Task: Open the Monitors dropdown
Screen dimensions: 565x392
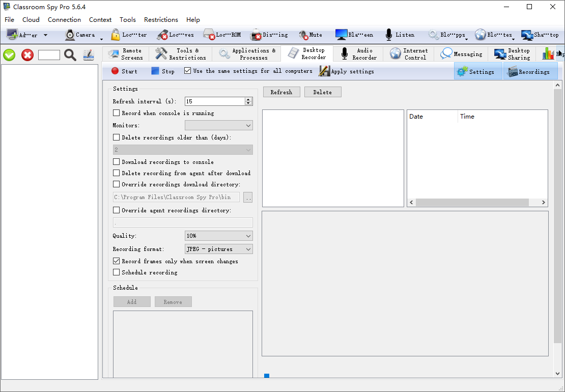Action: coord(218,125)
